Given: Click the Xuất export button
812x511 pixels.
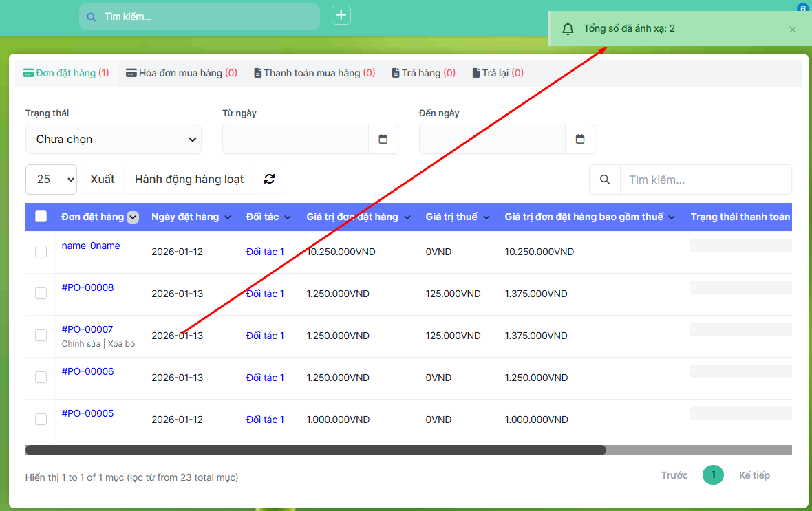Looking at the screenshot, I should [x=103, y=179].
